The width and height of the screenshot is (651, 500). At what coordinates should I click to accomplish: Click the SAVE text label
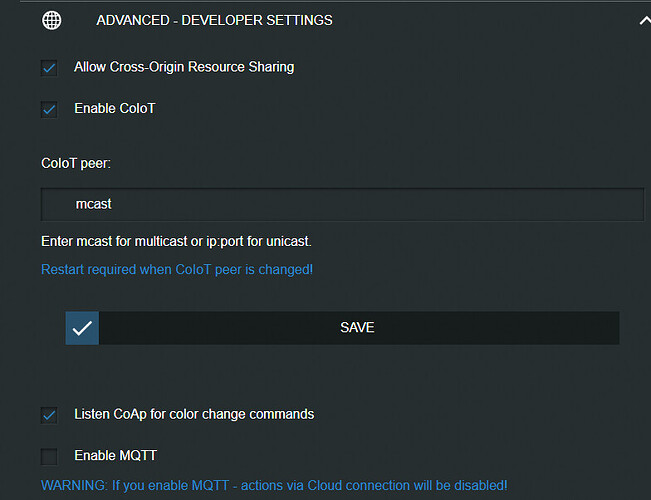point(357,327)
